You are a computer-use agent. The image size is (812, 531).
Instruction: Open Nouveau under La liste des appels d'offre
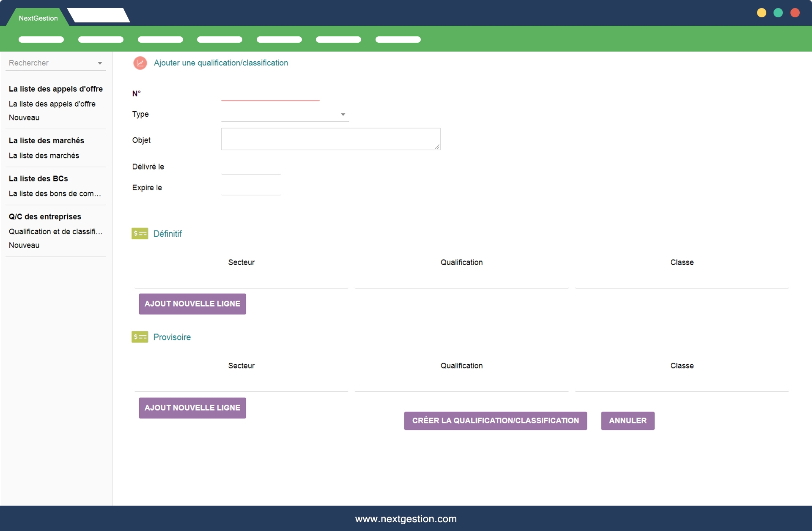[24, 118]
